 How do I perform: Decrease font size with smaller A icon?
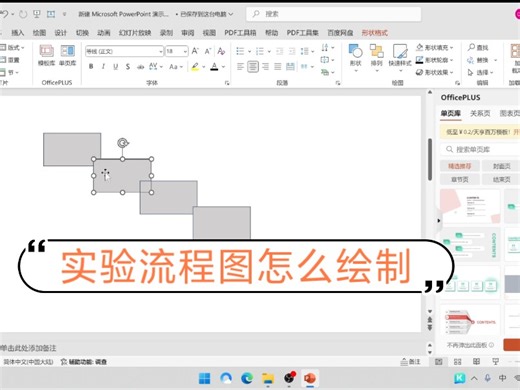tap(208, 51)
